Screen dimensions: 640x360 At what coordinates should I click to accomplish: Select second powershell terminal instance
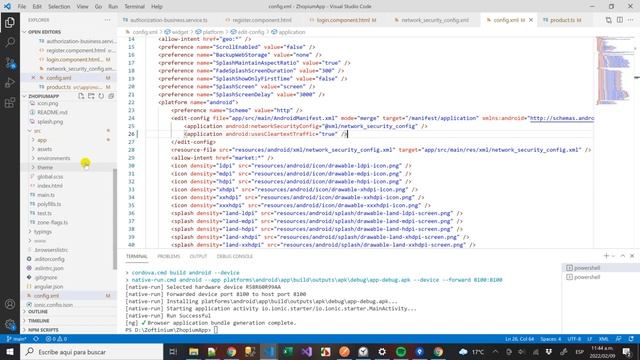point(600,277)
